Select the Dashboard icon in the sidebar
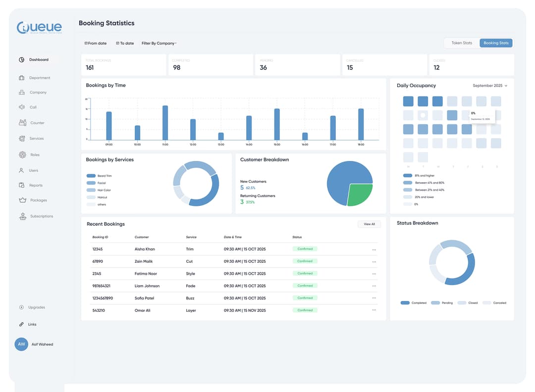Image resolution: width=535 pixels, height=392 pixels. coord(21,59)
